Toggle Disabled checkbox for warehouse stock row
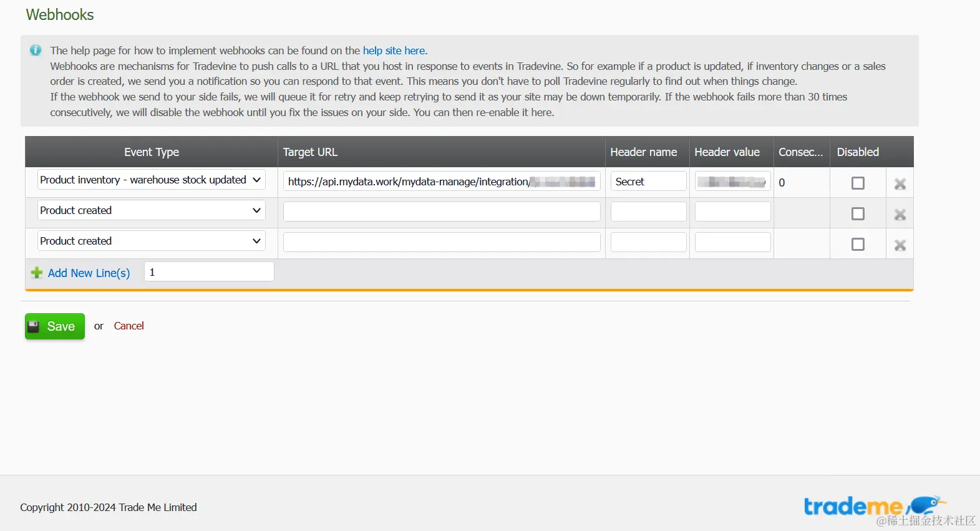Image resolution: width=980 pixels, height=531 pixels. point(858,183)
